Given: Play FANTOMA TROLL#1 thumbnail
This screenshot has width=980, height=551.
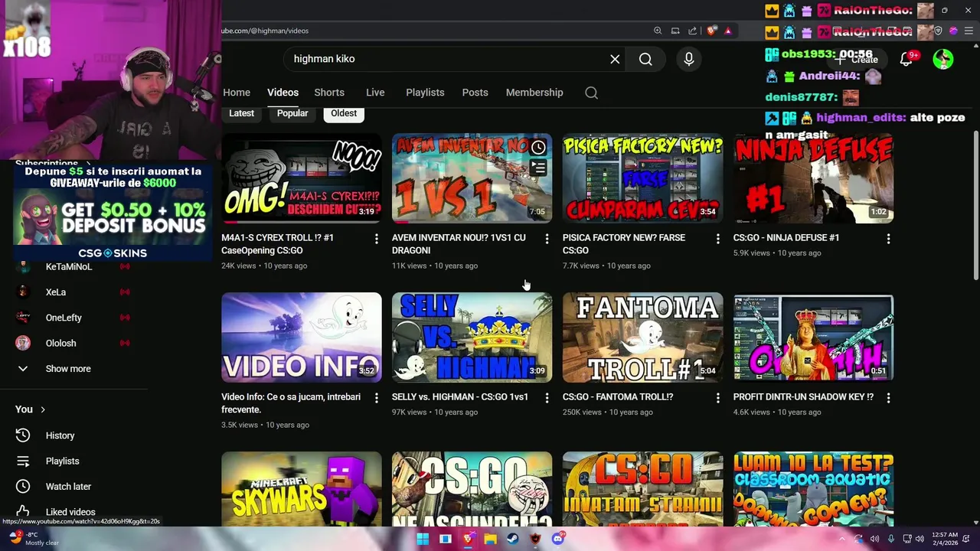Looking at the screenshot, I should click(x=643, y=337).
